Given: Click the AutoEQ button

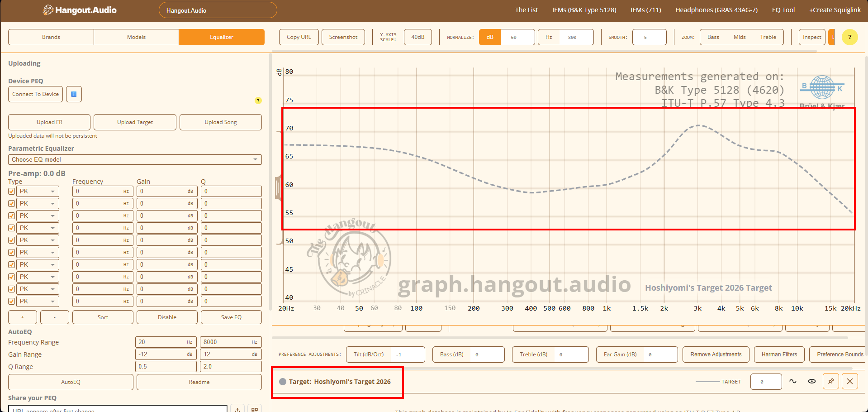Looking at the screenshot, I should (71, 382).
